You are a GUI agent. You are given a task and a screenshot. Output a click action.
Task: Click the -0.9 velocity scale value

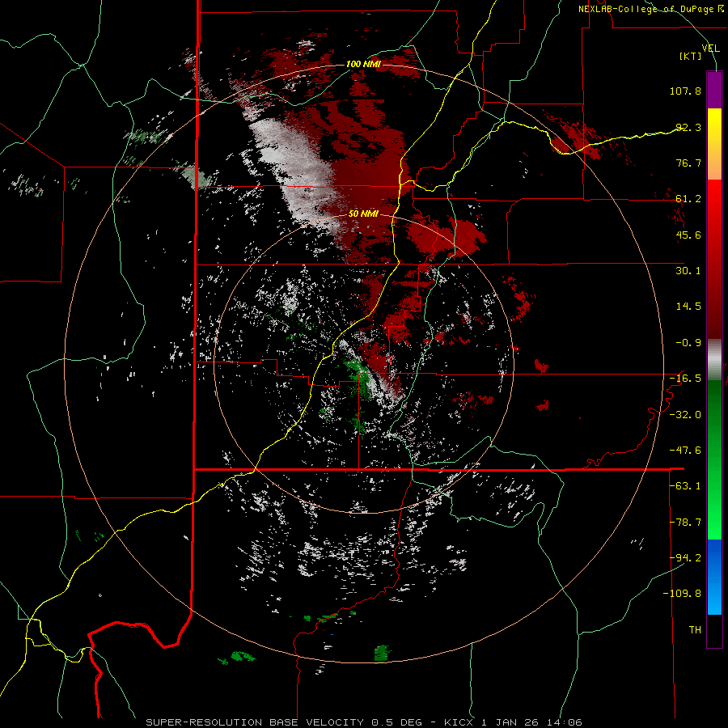[x=688, y=343]
